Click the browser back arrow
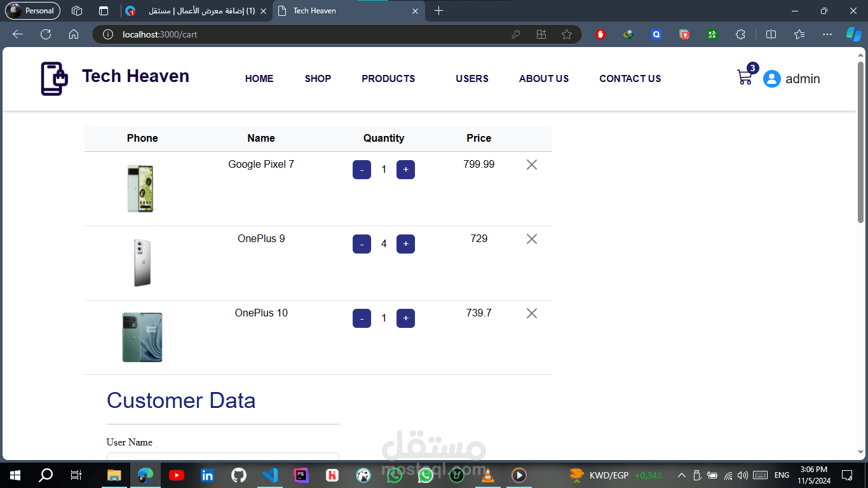 [18, 34]
